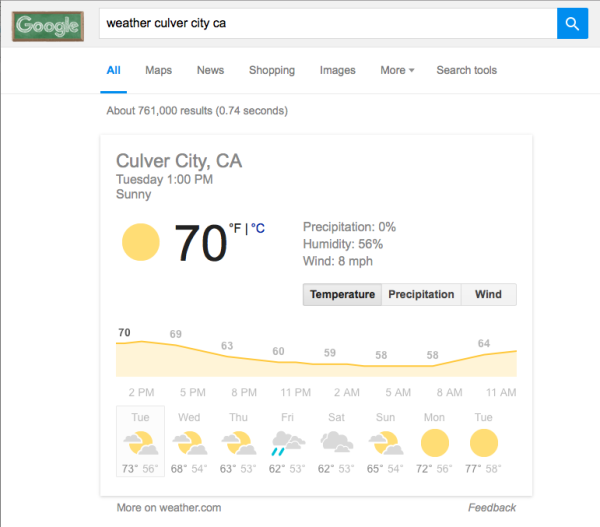600x527 pixels.
Task: Select Wednesday's partly cloudy forecast icon
Action: click(x=190, y=443)
